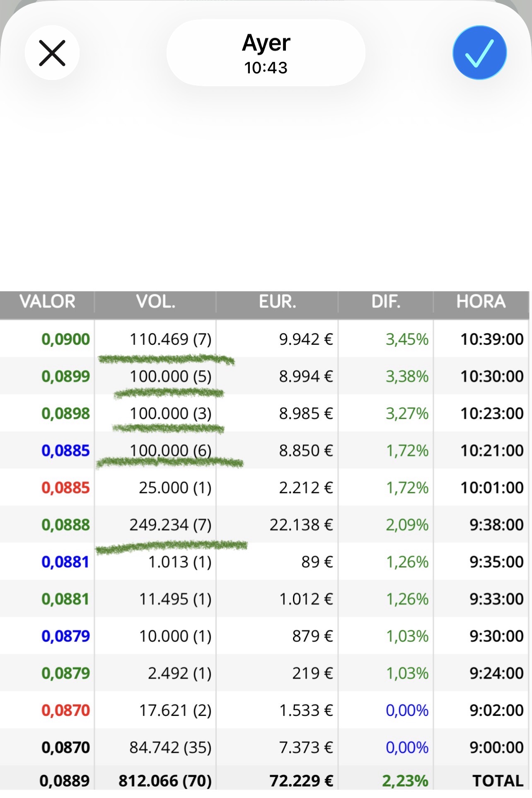The width and height of the screenshot is (532, 798).
Task: Select the VALOR column header
Action: pyautogui.click(x=47, y=302)
